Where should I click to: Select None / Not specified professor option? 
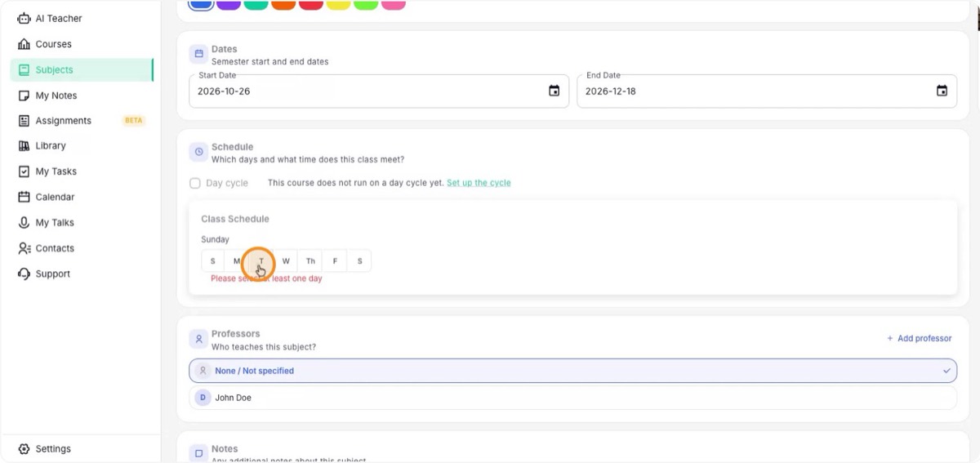click(572, 371)
